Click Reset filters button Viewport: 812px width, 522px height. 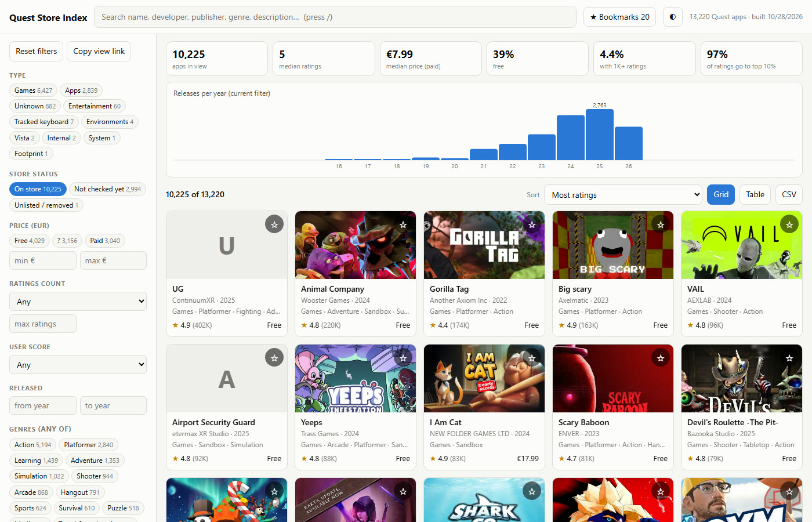pyautogui.click(x=36, y=51)
